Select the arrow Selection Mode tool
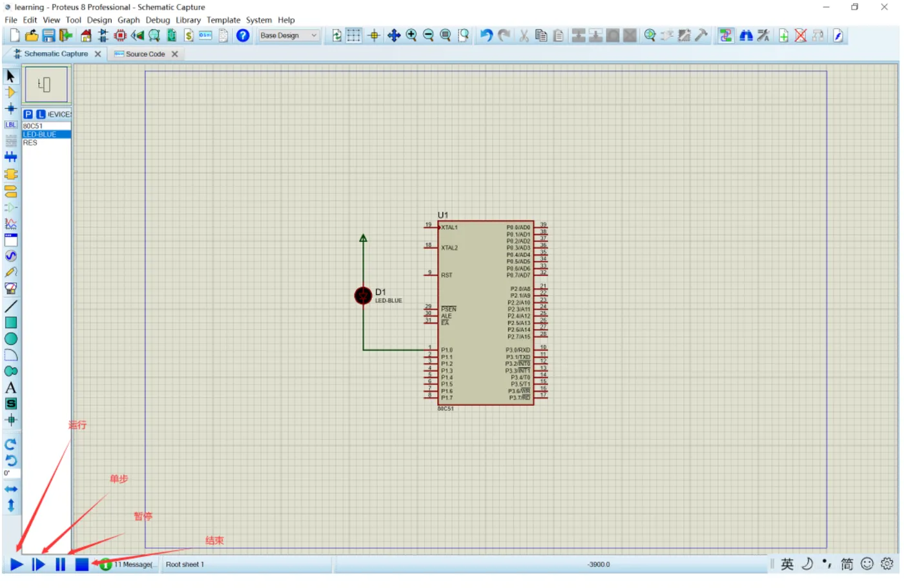 coord(10,76)
